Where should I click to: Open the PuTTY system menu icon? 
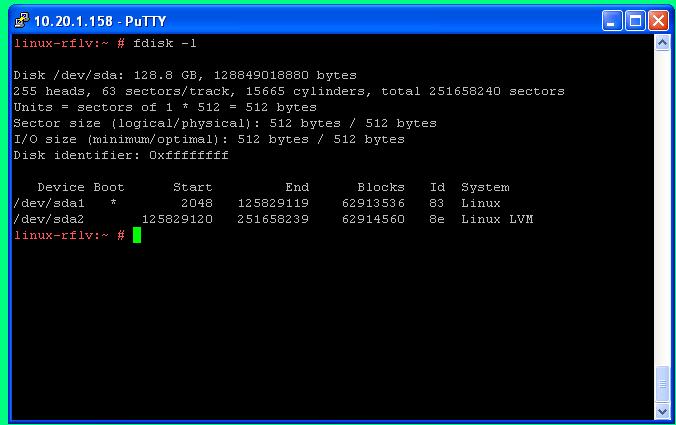(20, 20)
